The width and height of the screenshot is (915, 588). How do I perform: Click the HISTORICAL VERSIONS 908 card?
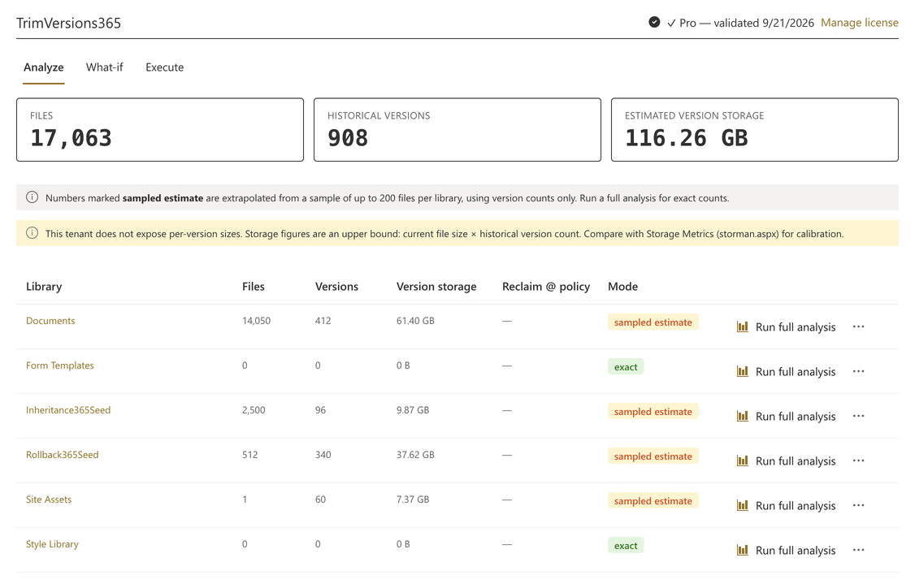pos(457,129)
